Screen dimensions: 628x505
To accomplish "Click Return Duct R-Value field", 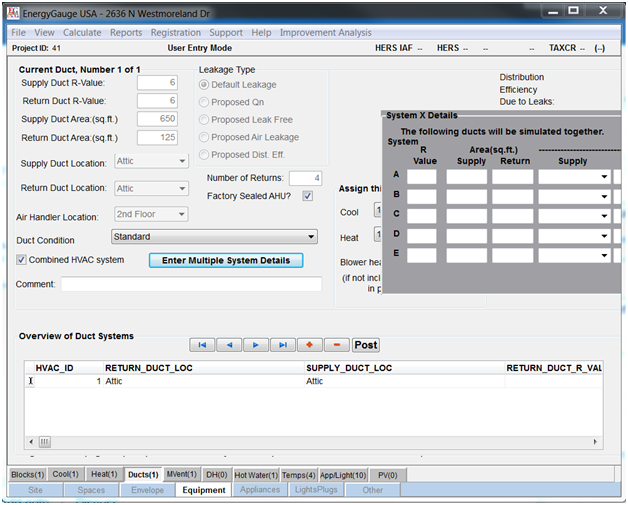I will 157,101.
